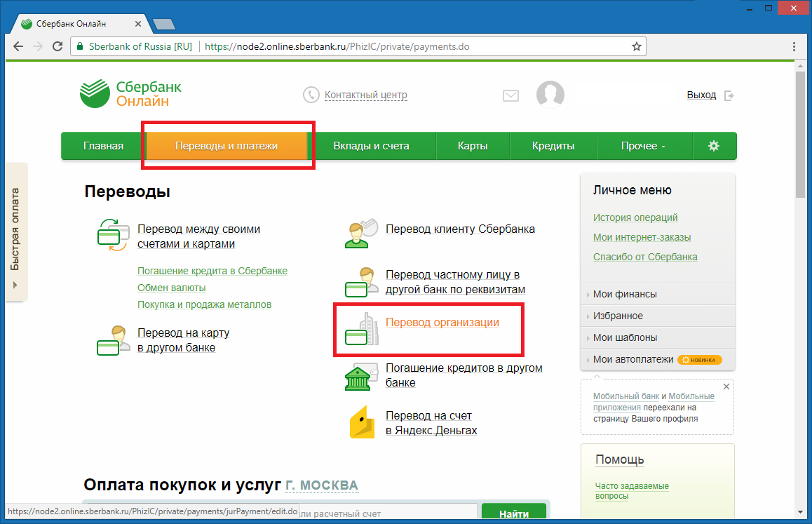Go to the Главная tab
Screen dimensions: 812x524
[x=103, y=146]
